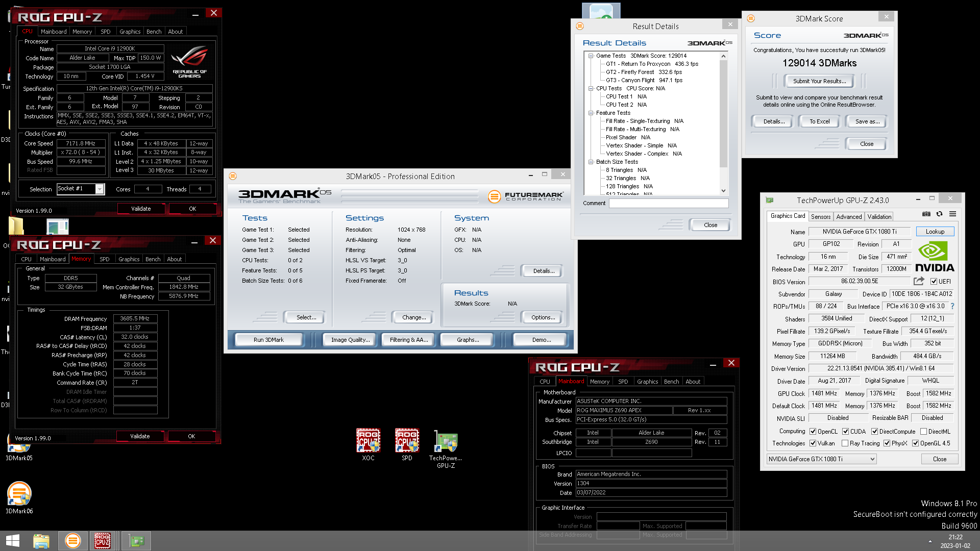The image size is (980, 551).
Task: Open the SPD desktop shortcut
Action: click(x=407, y=444)
